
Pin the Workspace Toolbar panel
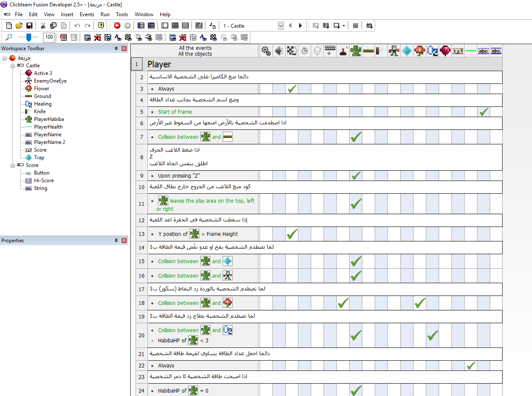[x=116, y=49]
